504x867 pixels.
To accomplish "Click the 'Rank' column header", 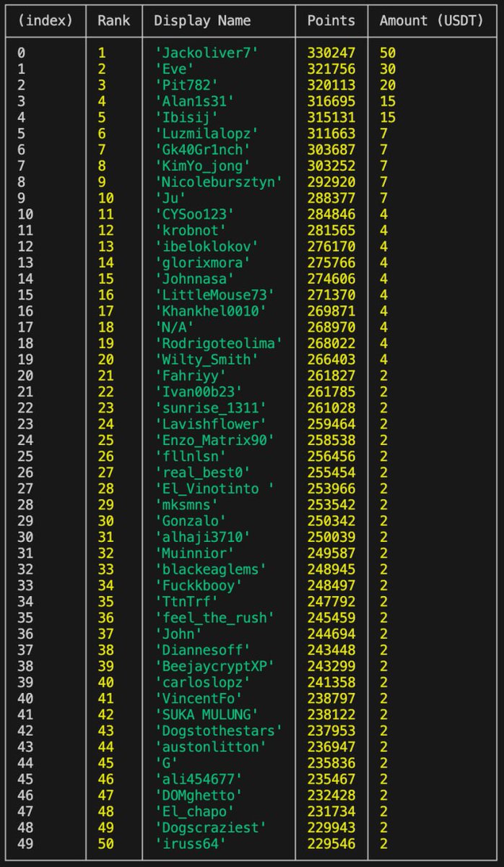I will tap(113, 21).
